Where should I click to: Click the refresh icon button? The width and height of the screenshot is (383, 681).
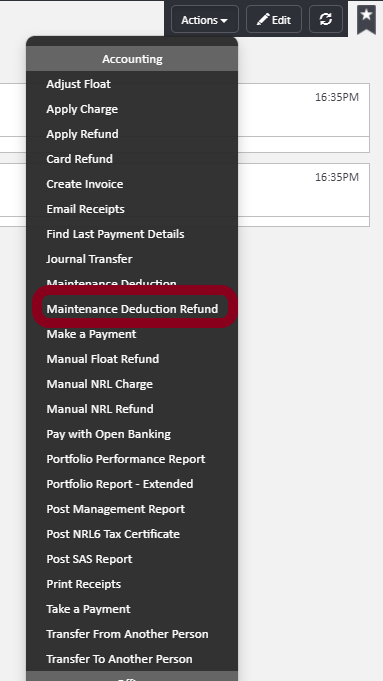click(x=326, y=20)
